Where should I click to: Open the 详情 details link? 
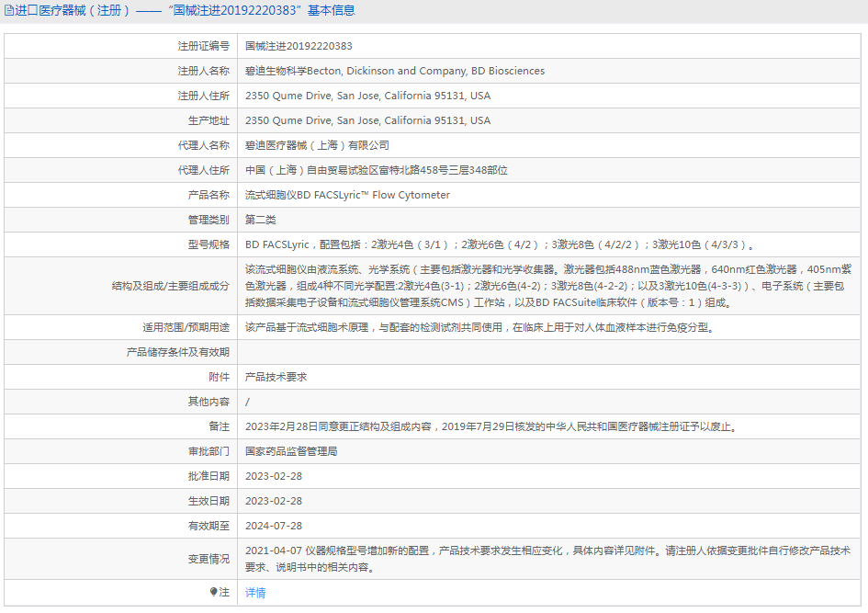pyautogui.click(x=255, y=593)
